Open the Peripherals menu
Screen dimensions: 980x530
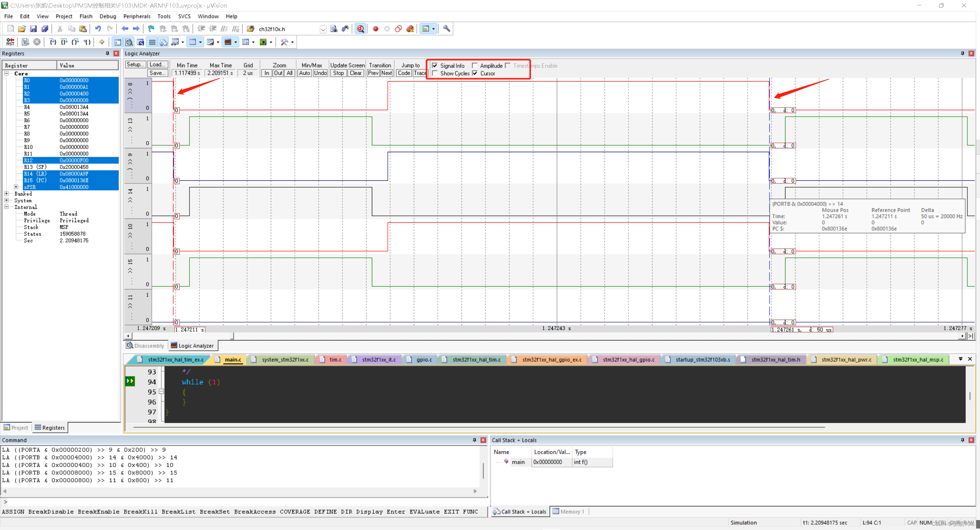[137, 16]
